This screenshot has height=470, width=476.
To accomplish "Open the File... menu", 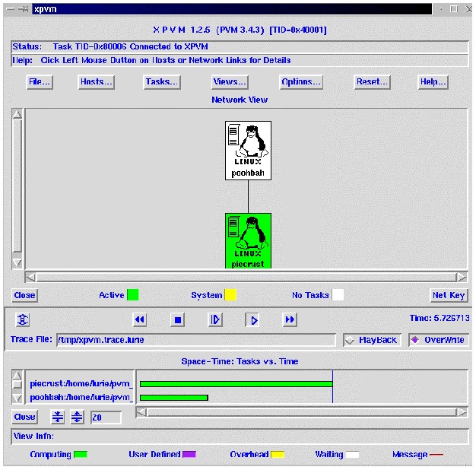I will point(39,82).
